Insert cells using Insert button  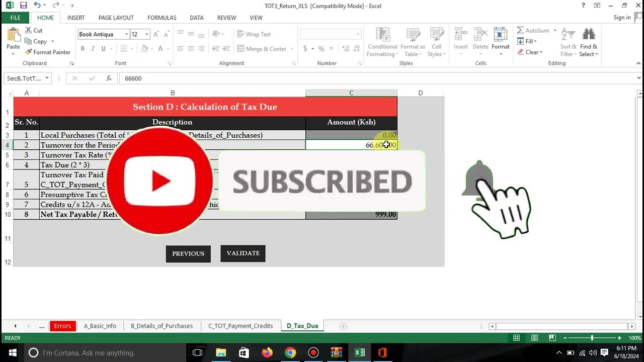(x=460, y=42)
